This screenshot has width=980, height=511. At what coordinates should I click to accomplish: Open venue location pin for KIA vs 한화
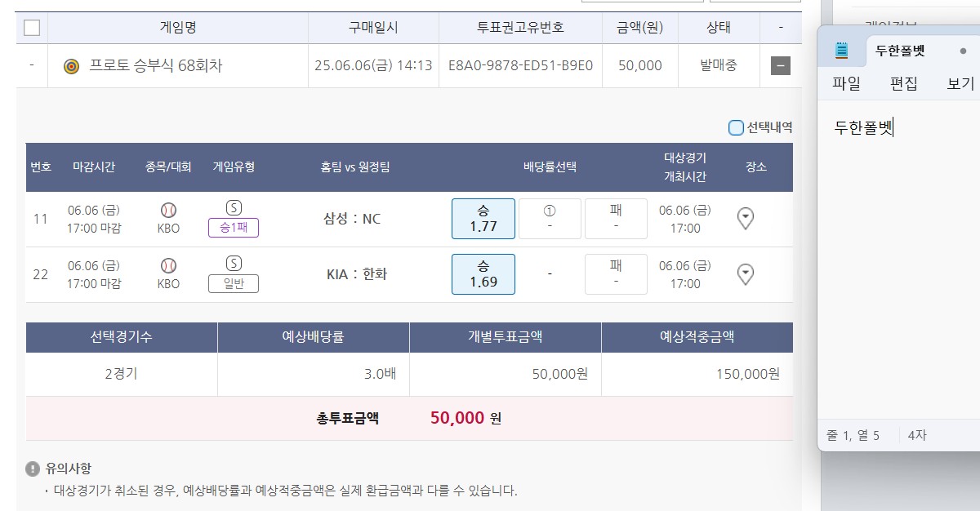click(746, 273)
